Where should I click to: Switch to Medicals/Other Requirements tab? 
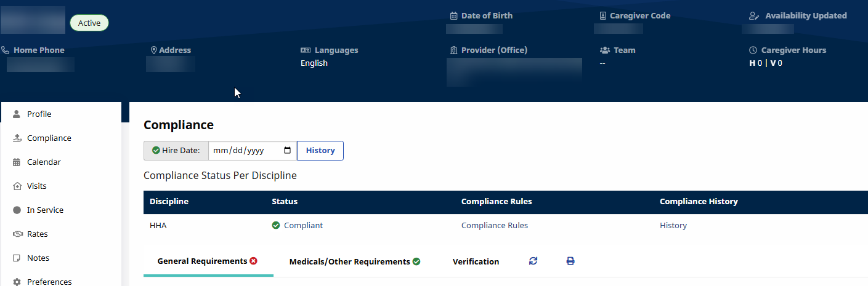pyautogui.click(x=349, y=262)
